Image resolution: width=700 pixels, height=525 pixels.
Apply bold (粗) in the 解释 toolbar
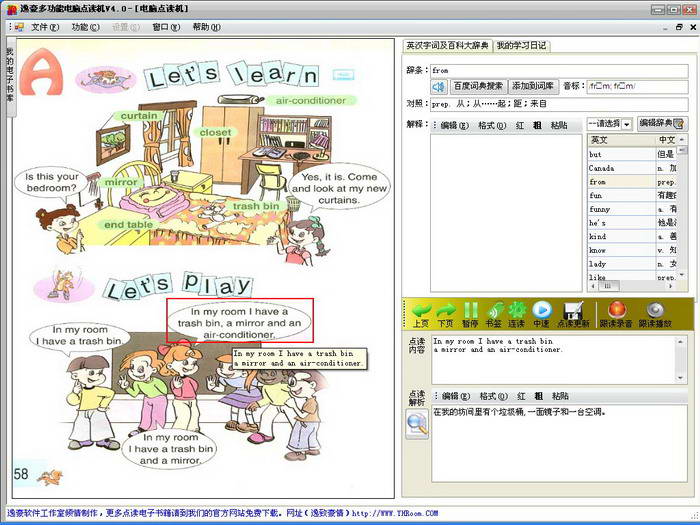click(x=537, y=125)
